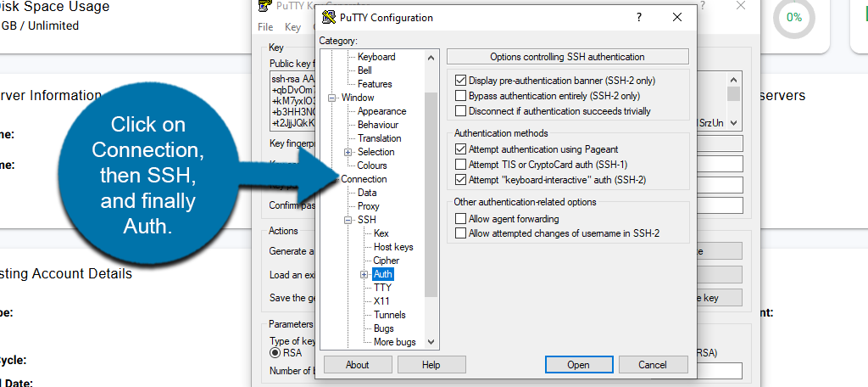
Task: Click the PuTTY icon in the title bar
Action: click(329, 17)
